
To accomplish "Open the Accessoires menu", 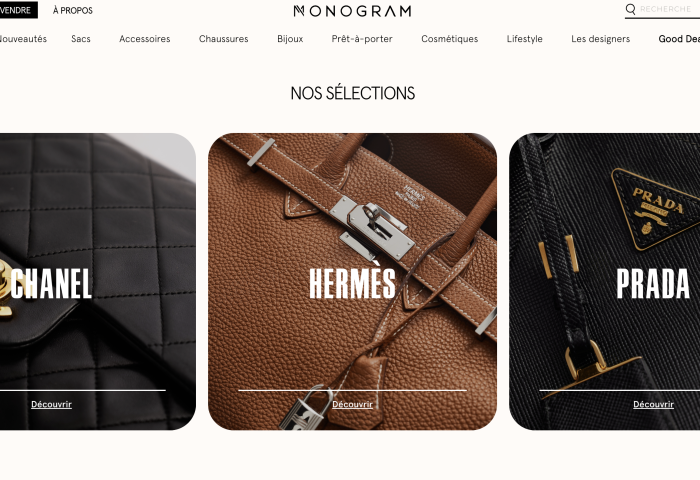I will [x=145, y=39].
